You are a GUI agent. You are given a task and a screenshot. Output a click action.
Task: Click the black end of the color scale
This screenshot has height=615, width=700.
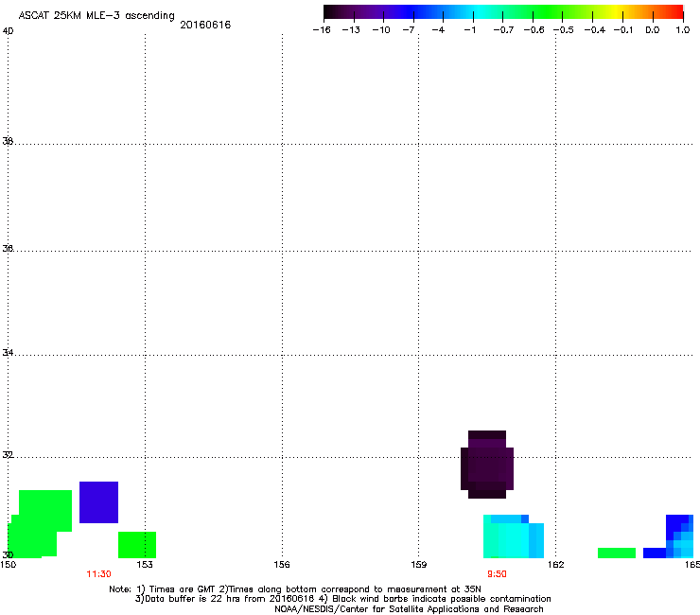click(x=331, y=12)
